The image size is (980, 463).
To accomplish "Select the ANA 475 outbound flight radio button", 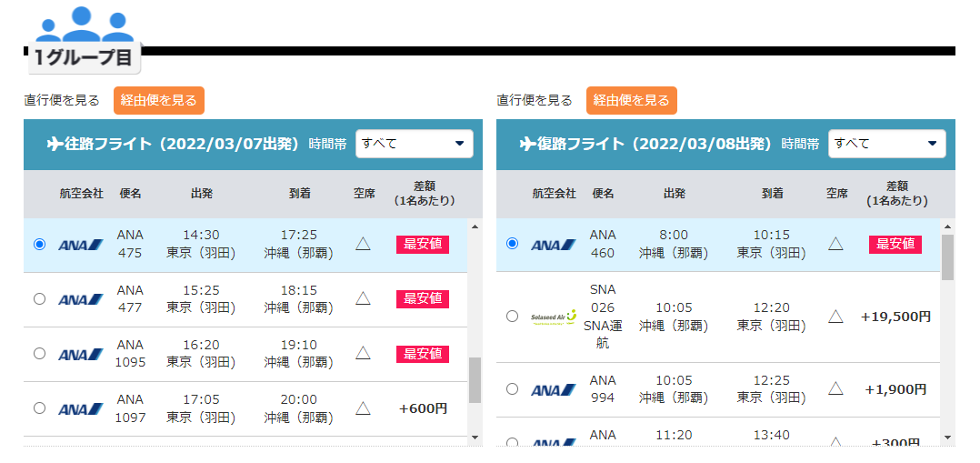I will pos(39,244).
